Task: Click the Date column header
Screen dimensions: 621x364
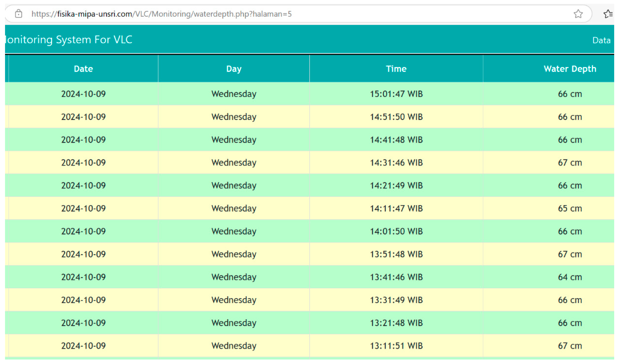Action: [x=83, y=69]
